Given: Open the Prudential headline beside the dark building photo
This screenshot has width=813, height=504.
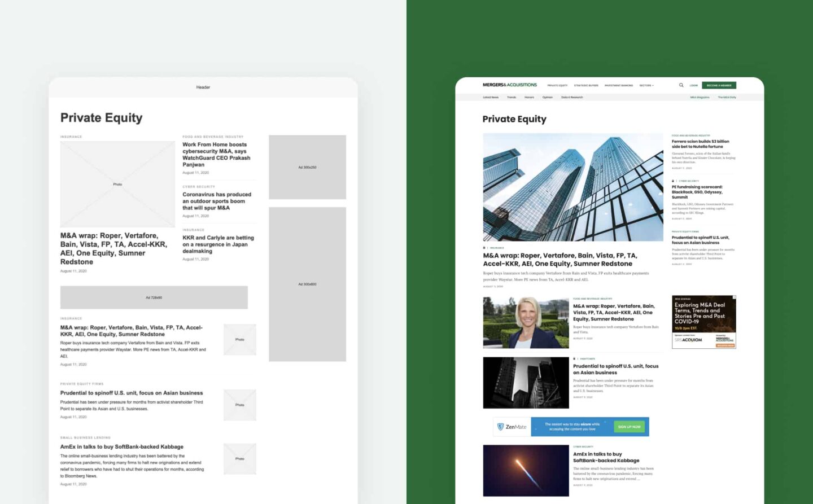Looking at the screenshot, I should [615, 369].
